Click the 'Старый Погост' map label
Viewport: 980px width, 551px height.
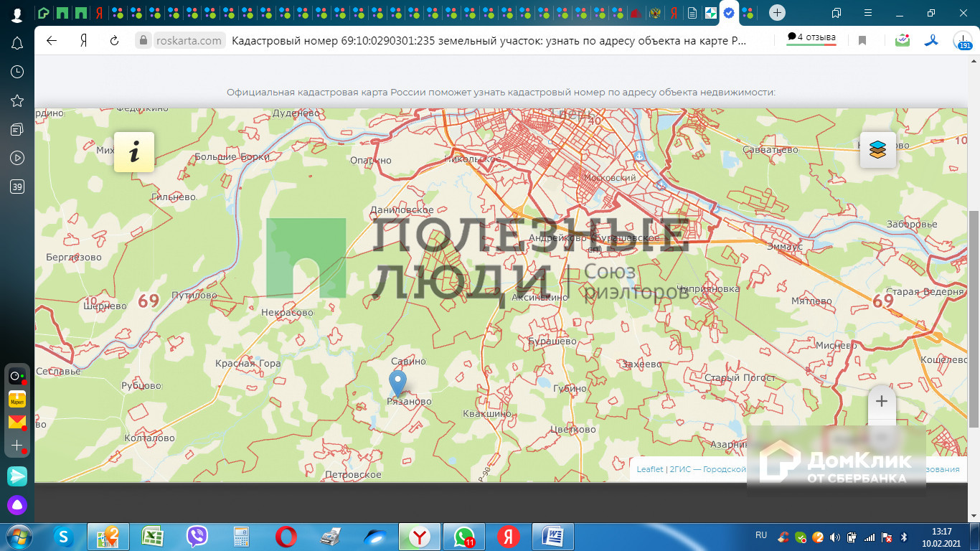click(740, 378)
